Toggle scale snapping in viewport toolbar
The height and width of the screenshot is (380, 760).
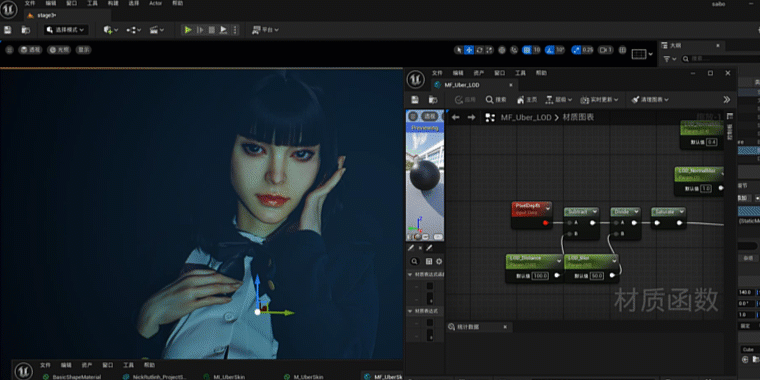tap(576, 50)
